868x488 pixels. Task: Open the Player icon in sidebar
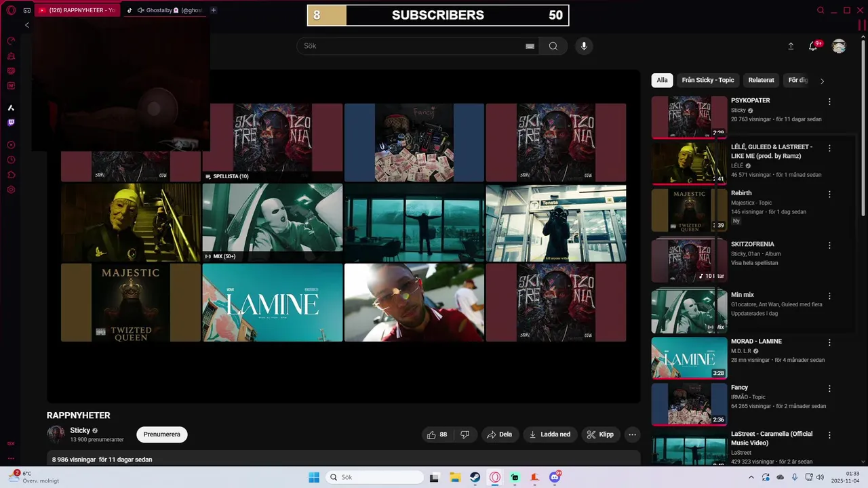coord(11,145)
